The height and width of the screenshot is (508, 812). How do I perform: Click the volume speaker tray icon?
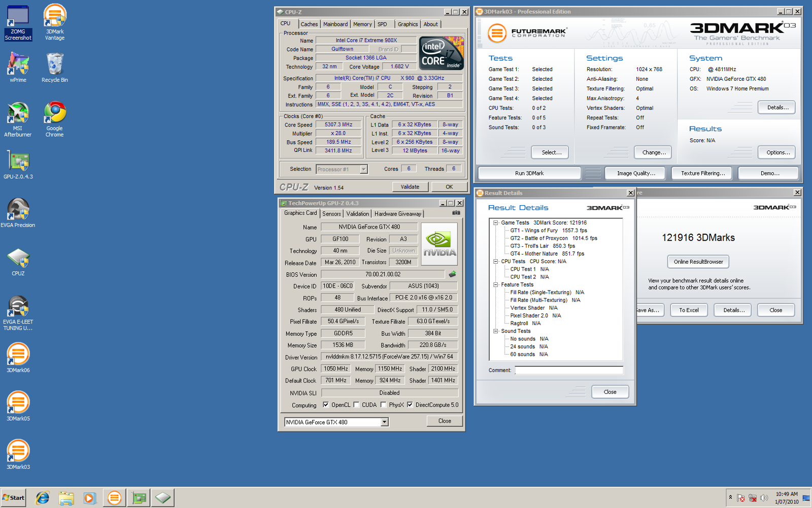click(x=764, y=498)
